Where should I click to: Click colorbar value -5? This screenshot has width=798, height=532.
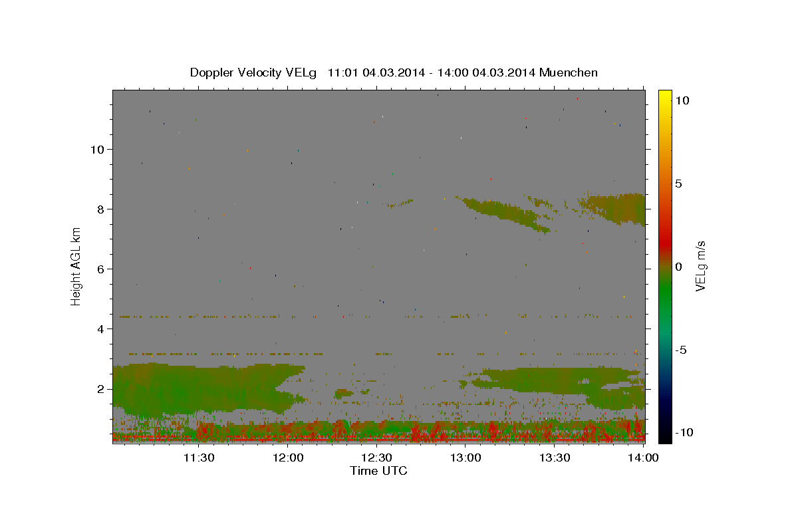pos(680,350)
